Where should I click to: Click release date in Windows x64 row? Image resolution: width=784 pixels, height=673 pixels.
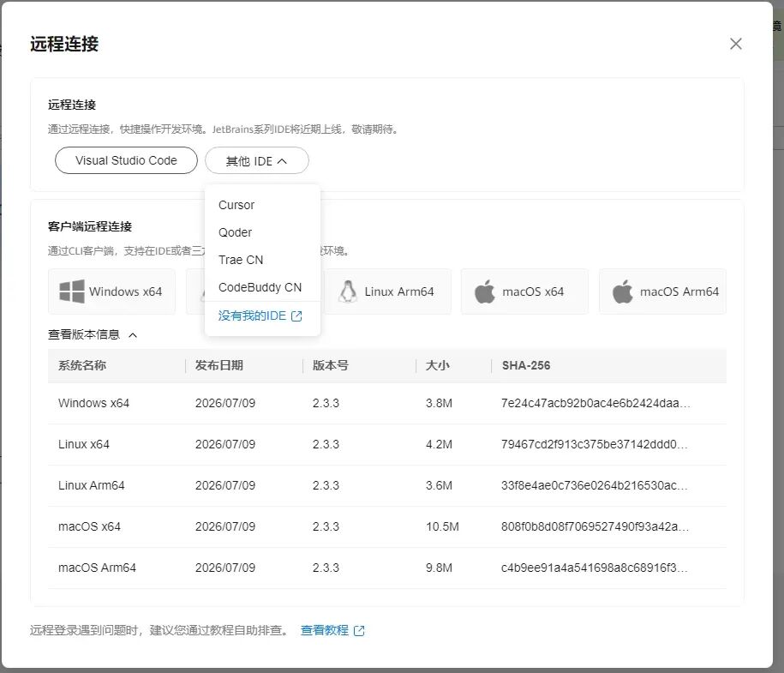click(x=225, y=403)
